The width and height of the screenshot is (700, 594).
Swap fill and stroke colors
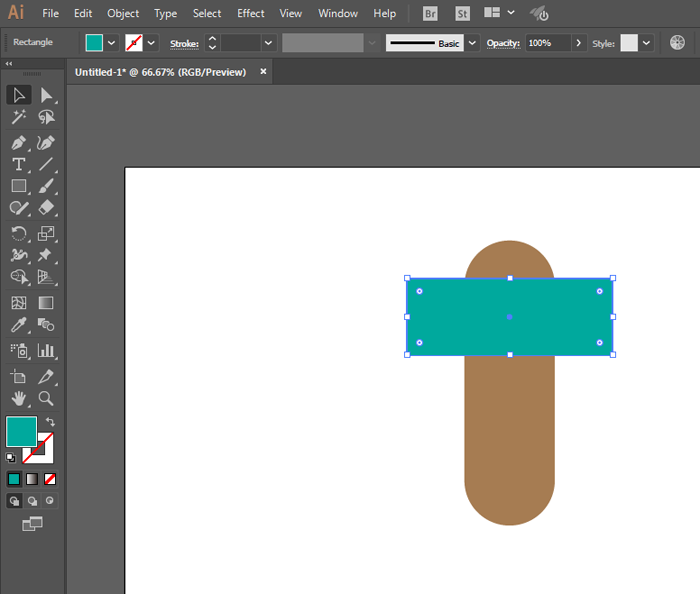coord(50,422)
